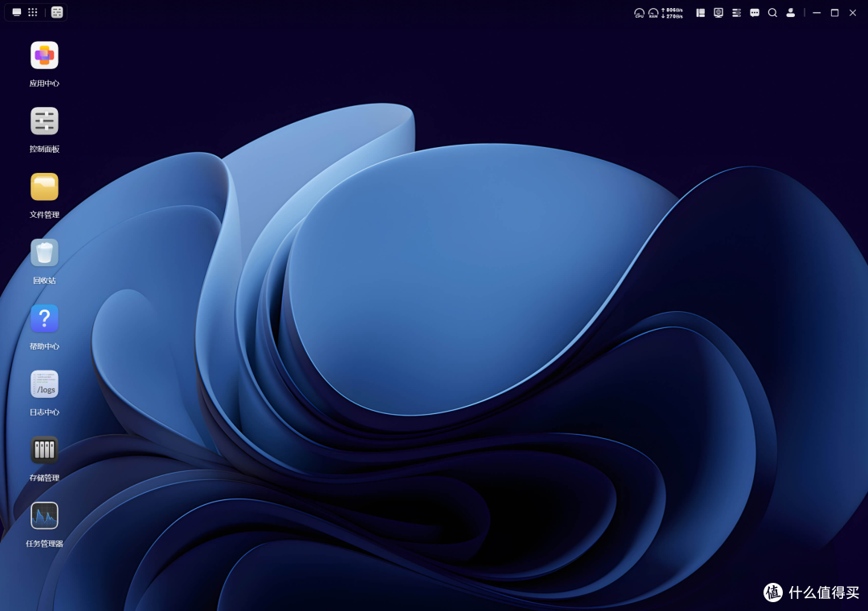The width and height of the screenshot is (868, 611).
Task: Open the 任务管理器 task manager icon
Action: 44,515
